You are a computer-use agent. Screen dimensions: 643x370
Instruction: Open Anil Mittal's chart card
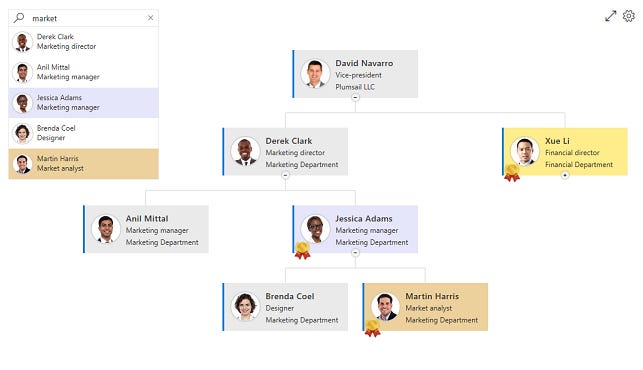(146, 229)
